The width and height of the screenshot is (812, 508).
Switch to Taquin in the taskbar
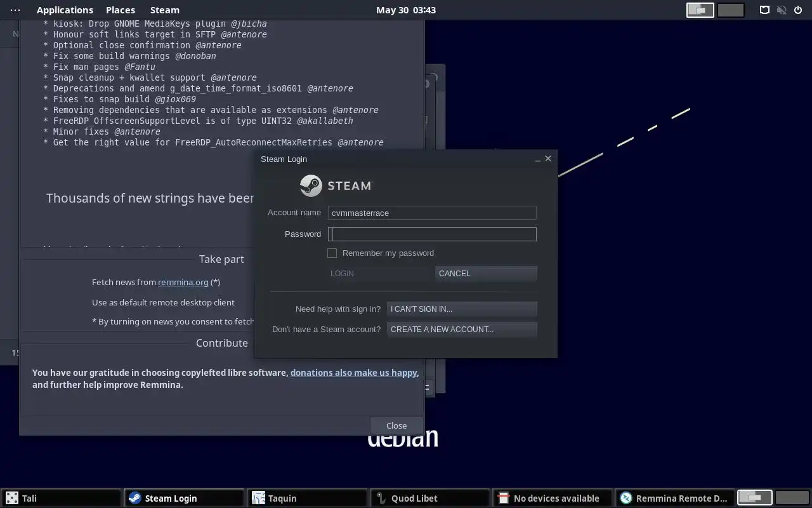pos(307,498)
